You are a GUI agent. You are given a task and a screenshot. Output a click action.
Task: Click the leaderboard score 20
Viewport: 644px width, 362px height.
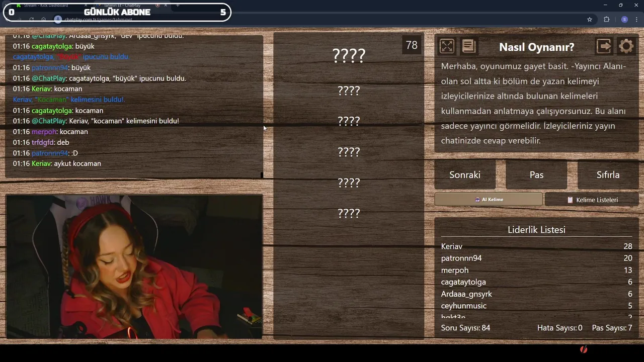point(627,258)
